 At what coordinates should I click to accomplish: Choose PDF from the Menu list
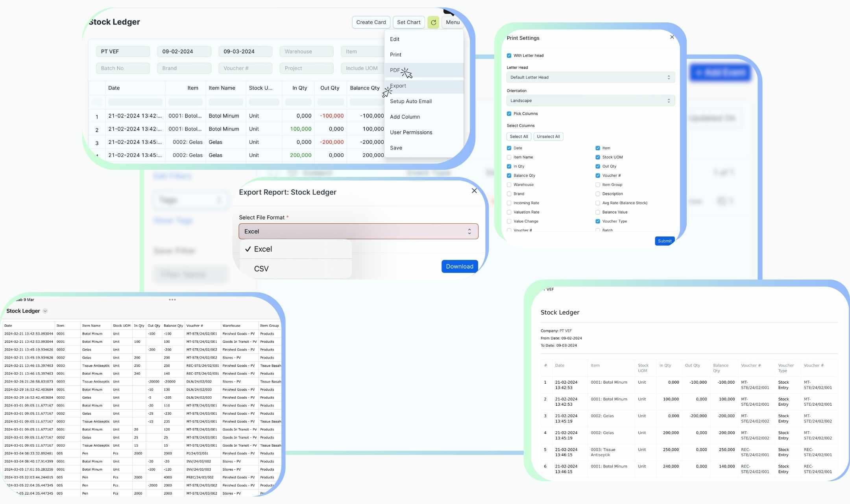click(x=395, y=70)
